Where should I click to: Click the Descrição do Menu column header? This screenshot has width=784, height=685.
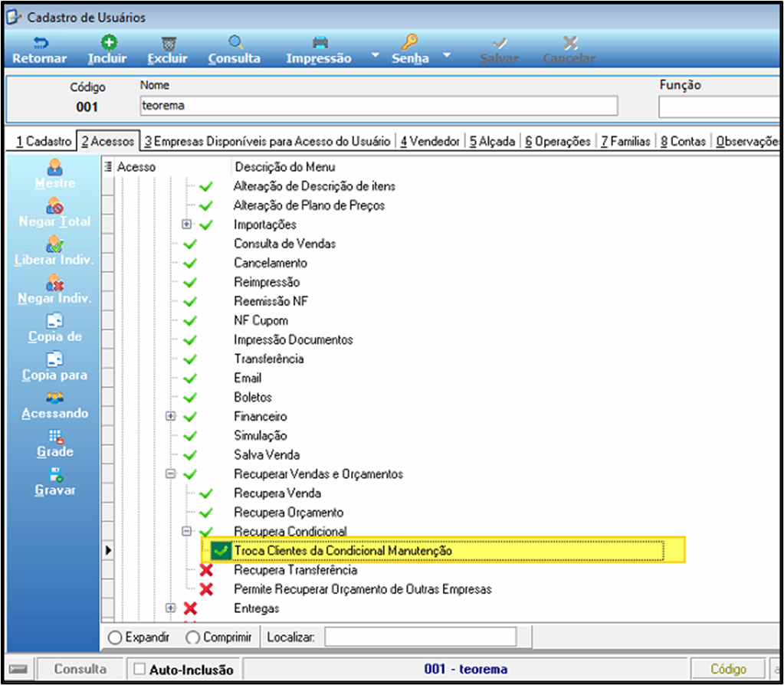coord(285,167)
